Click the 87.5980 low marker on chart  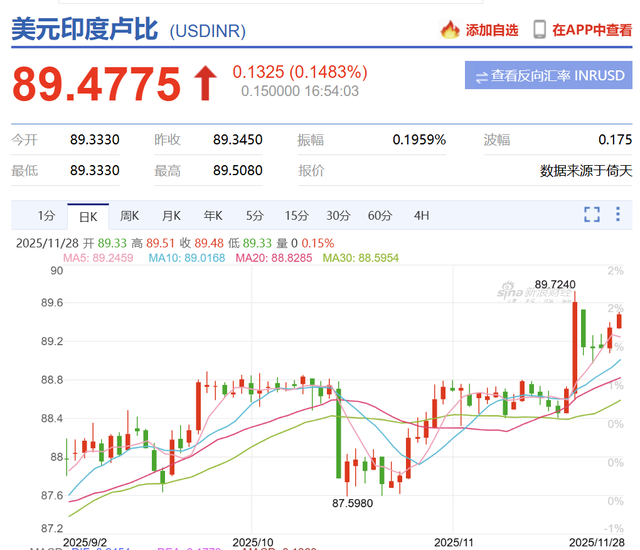click(354, 504)
